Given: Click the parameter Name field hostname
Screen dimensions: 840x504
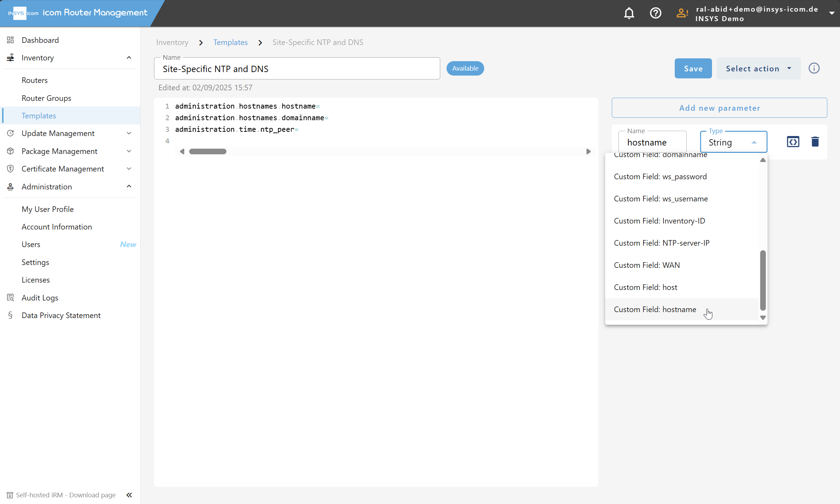Looking at the screenshot, I should pyautogui.click(x=653, y=142).
